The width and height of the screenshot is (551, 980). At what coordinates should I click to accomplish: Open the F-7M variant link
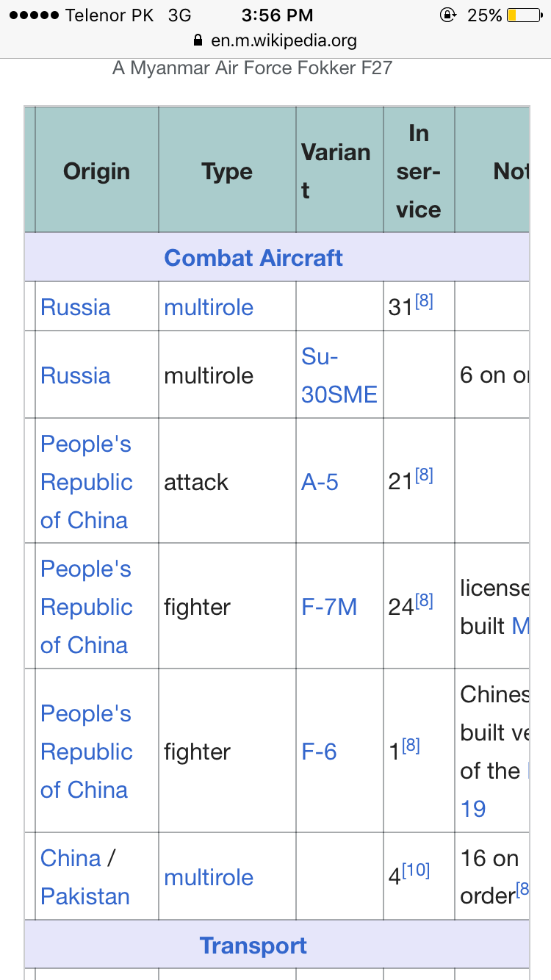[x=329, y=606]
